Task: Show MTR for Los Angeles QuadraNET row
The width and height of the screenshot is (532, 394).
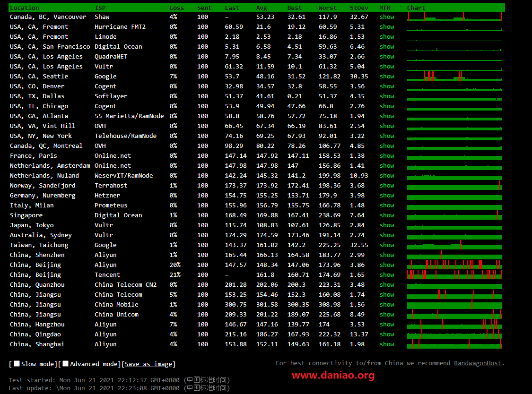Action: click(x=387, y=56)
